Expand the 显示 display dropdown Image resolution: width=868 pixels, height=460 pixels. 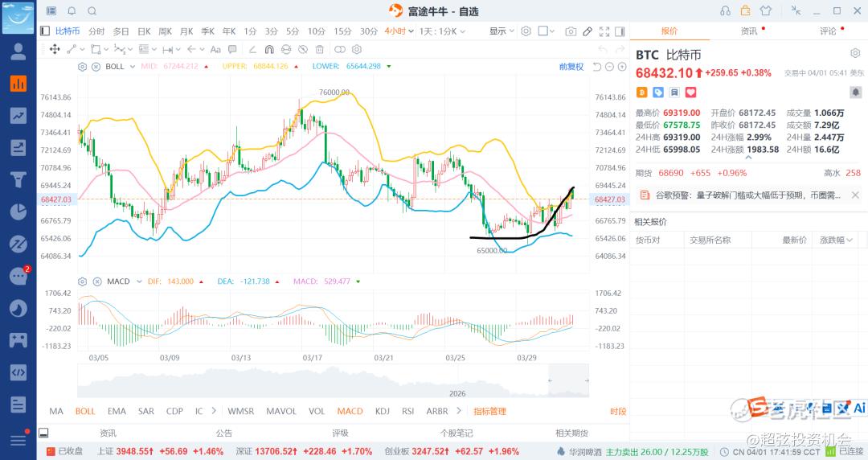pyautogui.click(x=502, y=31)
